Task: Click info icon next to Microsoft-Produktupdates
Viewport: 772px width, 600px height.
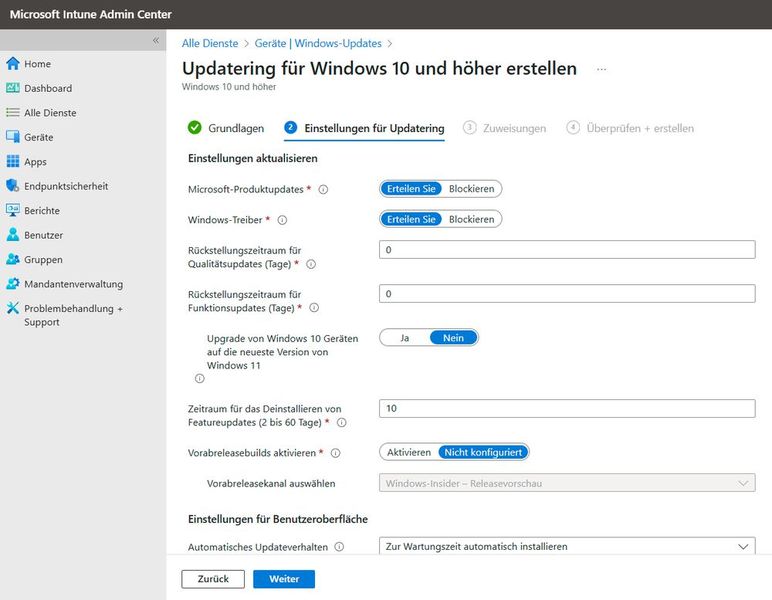Action: pyautogui.click(x=323, y=189)
